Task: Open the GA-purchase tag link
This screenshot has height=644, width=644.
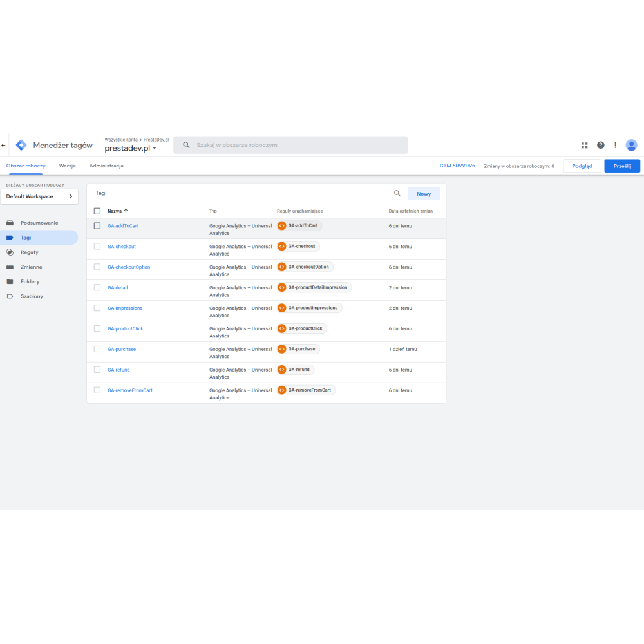Action: click(x=122, y=349)
